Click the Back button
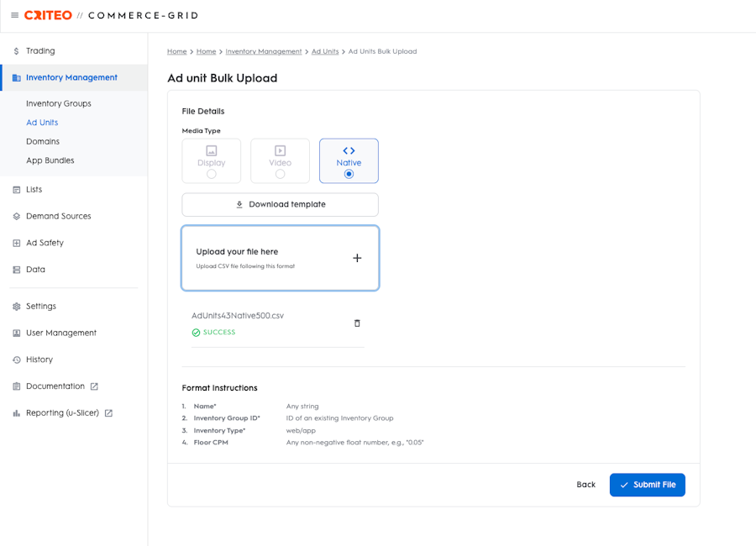This screenshot has height=546, width=756. point(585,485)
